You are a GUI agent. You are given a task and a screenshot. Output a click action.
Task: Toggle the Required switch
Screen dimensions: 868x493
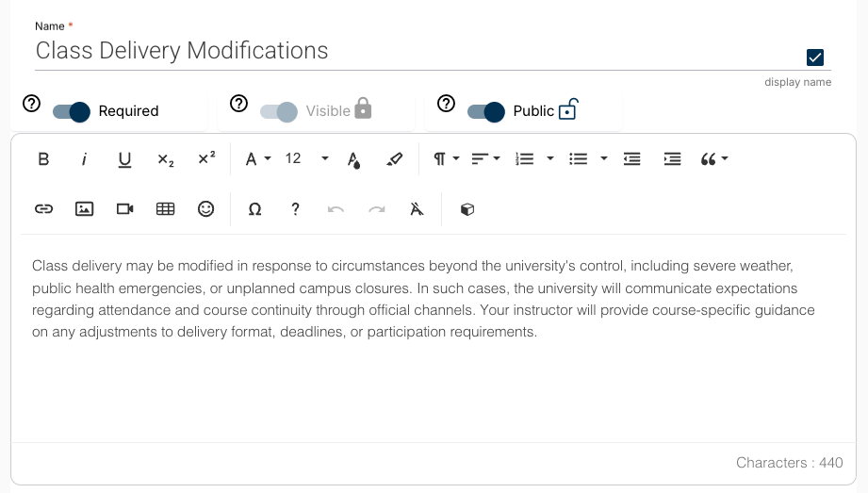[x=72, y=111]
